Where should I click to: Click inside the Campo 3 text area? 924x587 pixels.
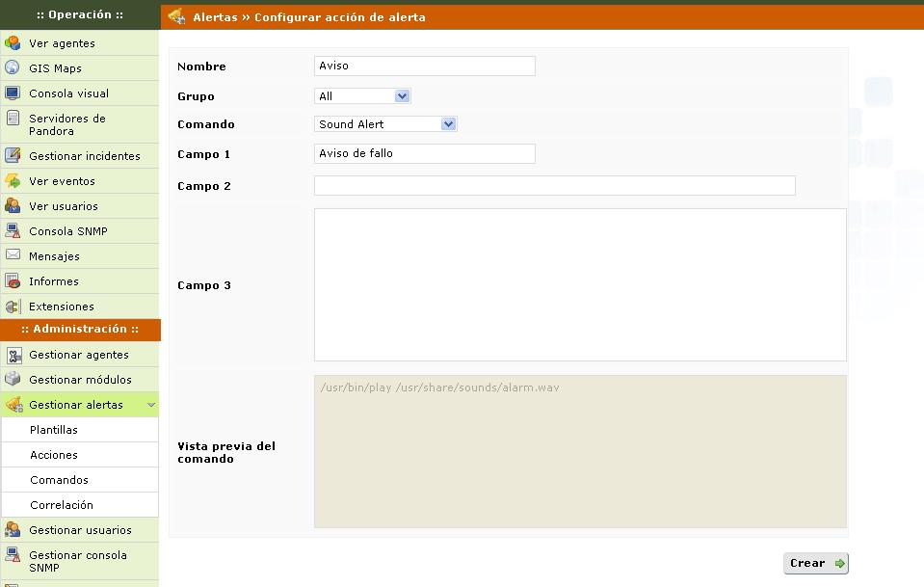(x=579, y=285)
